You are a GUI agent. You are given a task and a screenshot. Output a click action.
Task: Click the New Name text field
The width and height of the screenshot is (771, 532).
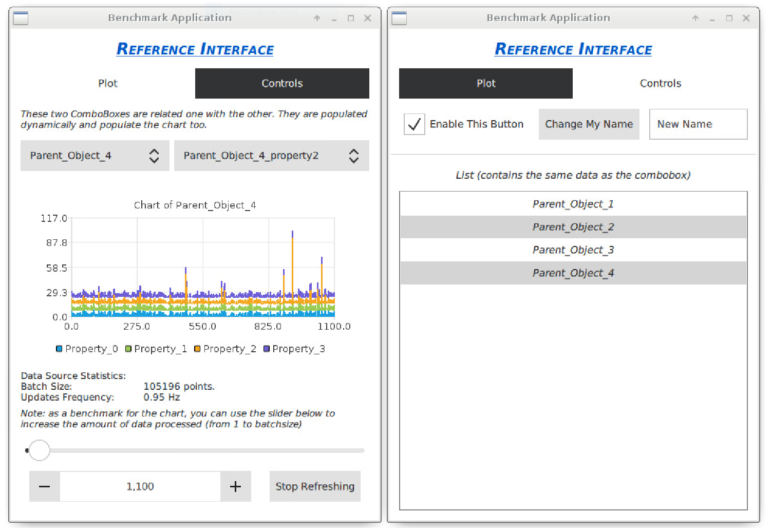click(x=698, y=124)
